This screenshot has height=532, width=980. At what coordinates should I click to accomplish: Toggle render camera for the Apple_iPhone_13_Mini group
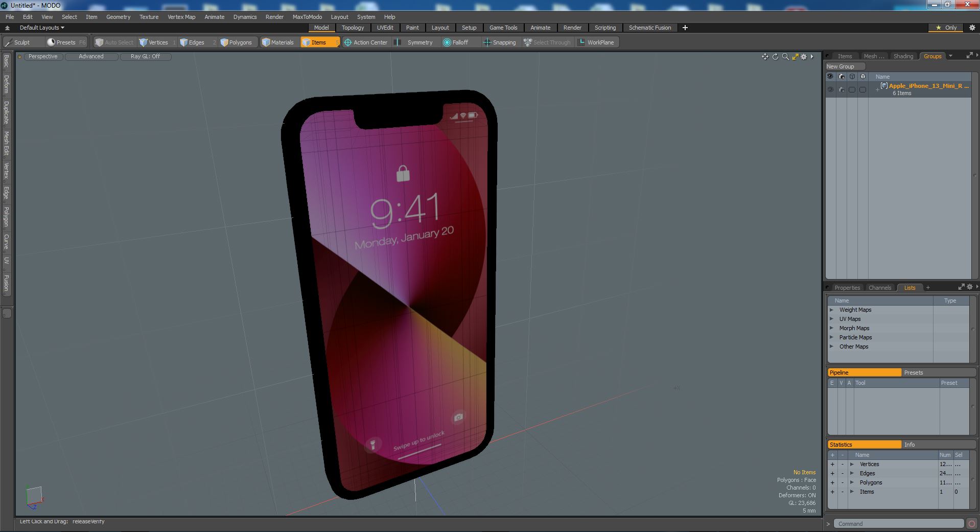[842, 90]
